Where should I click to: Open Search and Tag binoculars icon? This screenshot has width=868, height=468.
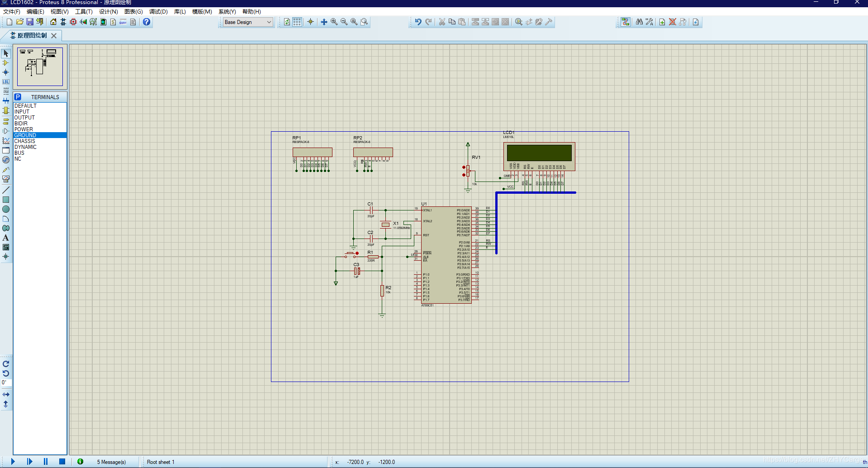pyautogui.click(x=639, y=22)
